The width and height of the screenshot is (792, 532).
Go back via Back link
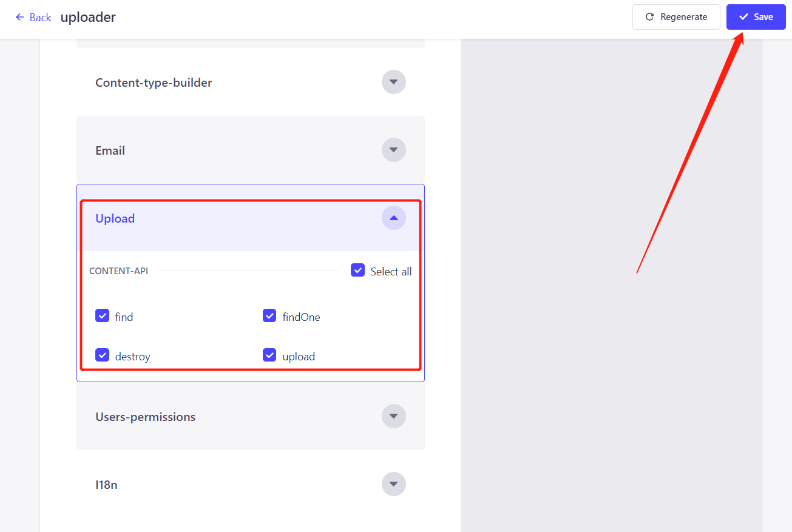tap(40, 18)
